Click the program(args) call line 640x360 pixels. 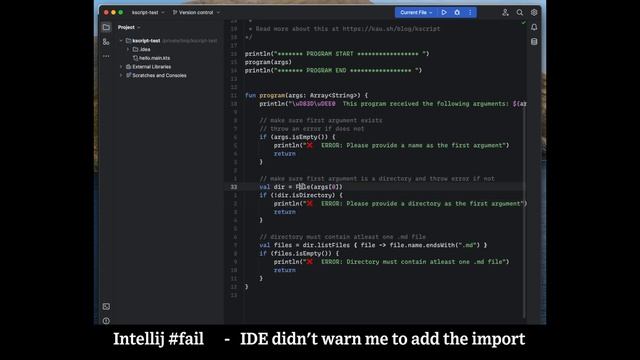pos(268,62)
